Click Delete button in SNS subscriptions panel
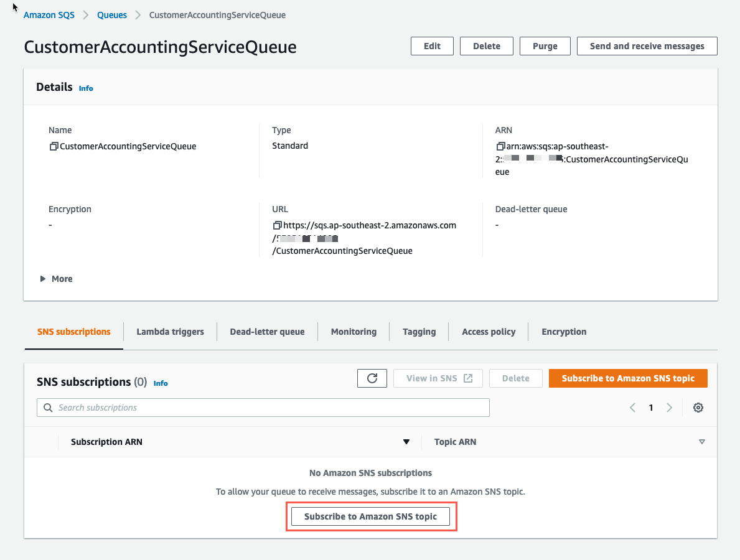The height and width of the screenshot is (560, 740). 516,378
